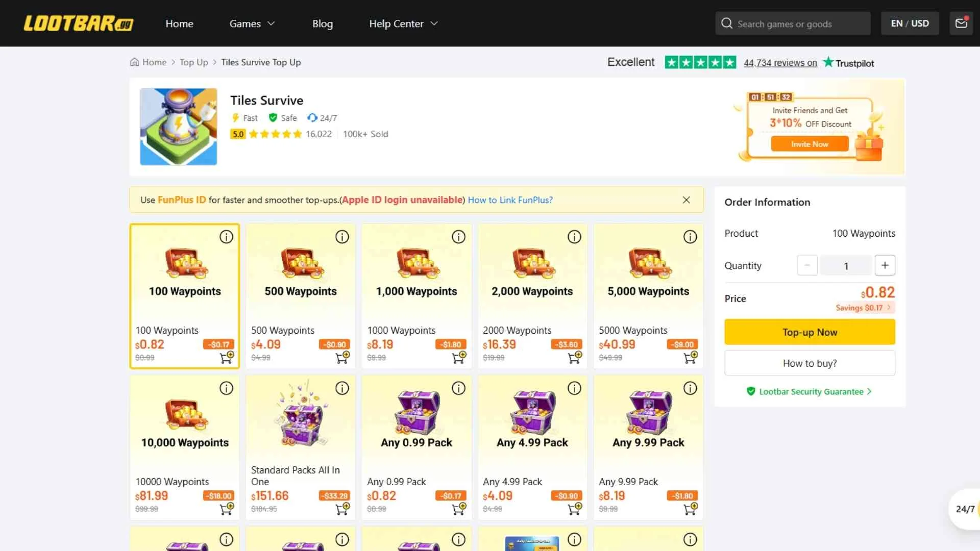
Task: Dismiss the FunPlus ID notice banner
Action: [x=687, y=200]
